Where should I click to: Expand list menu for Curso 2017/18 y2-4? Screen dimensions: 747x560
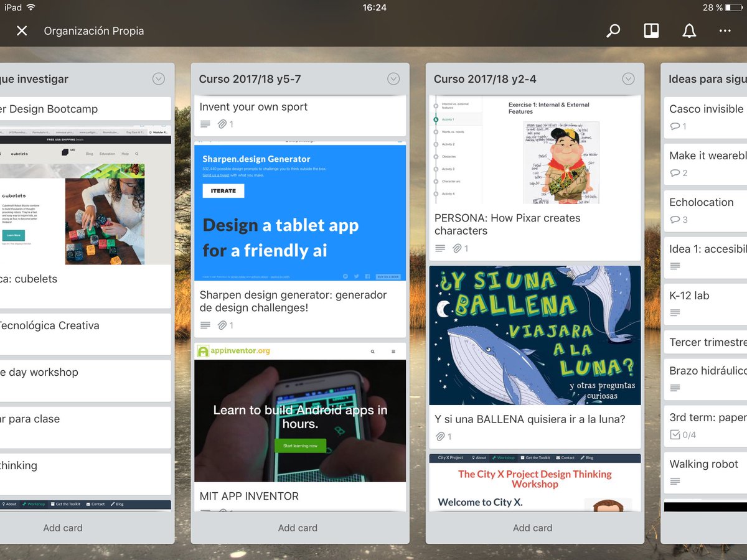(x=628, y=79)
